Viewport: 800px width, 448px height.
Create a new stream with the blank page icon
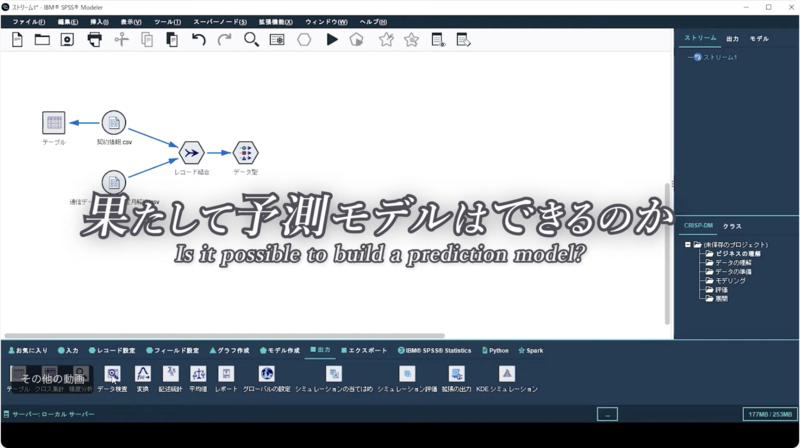[17, 39]
